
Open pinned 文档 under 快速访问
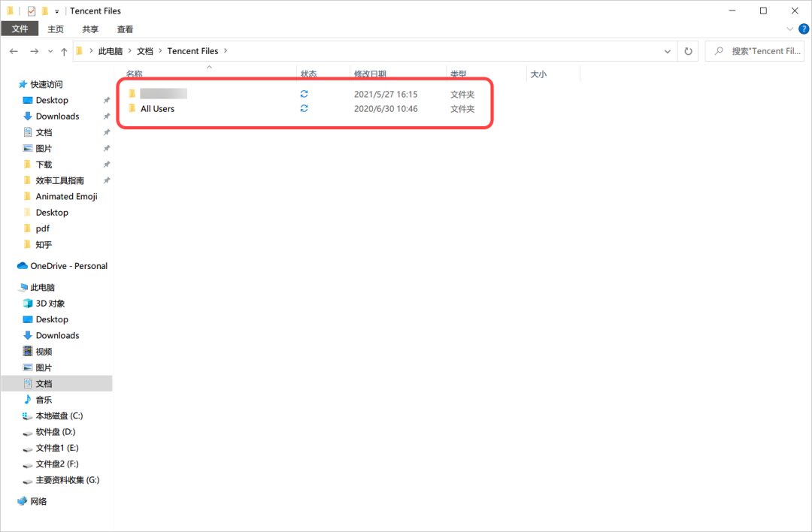coord(44,132)
